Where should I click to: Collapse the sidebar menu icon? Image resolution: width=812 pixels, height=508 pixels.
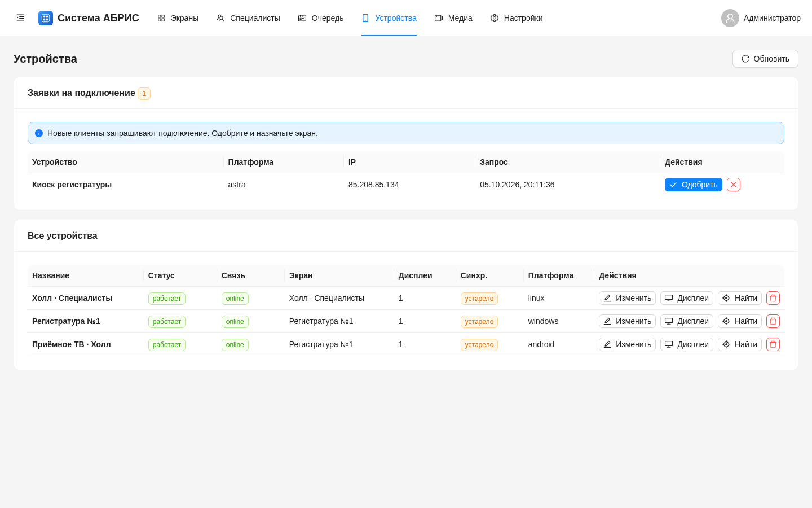(20, 18)
